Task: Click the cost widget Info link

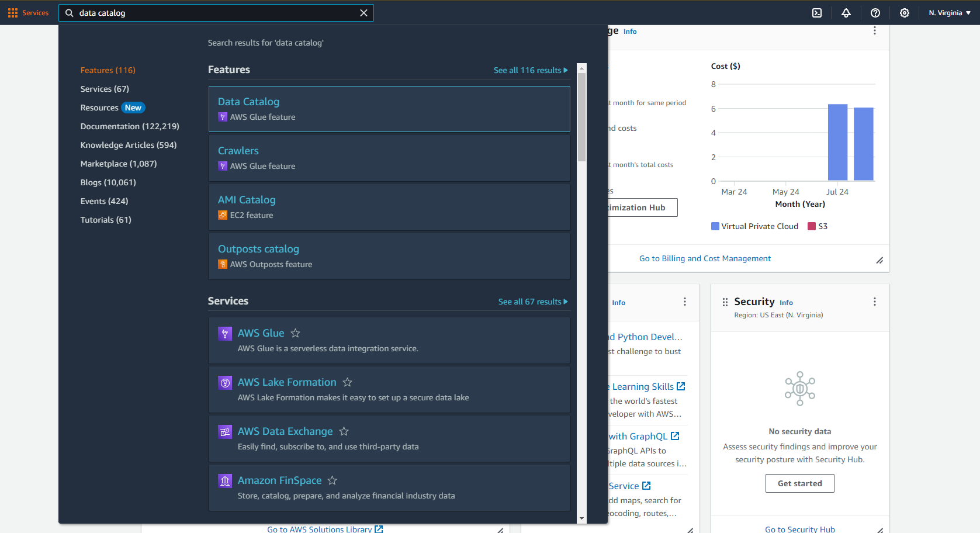Action: 630,32
